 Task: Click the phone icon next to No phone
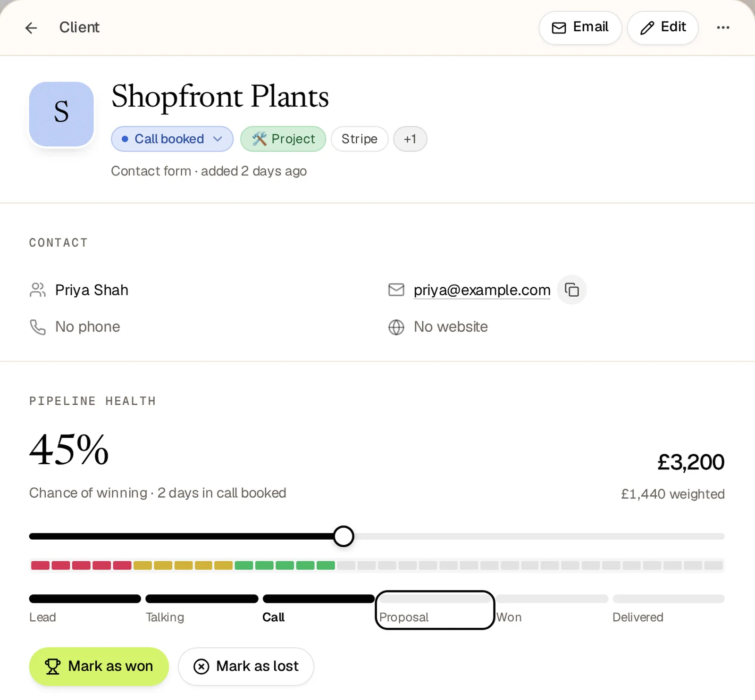pyautogui.click(x=38, y=327)
